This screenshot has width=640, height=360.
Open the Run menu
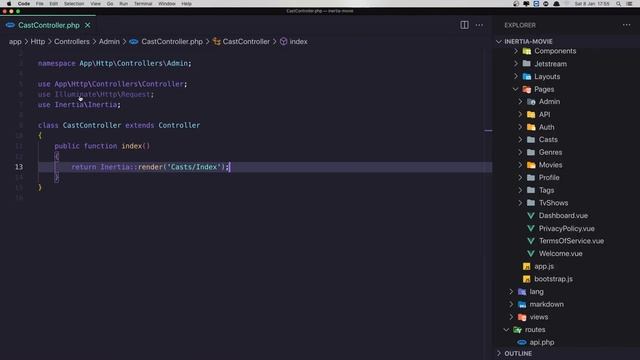tap(124, 4)
